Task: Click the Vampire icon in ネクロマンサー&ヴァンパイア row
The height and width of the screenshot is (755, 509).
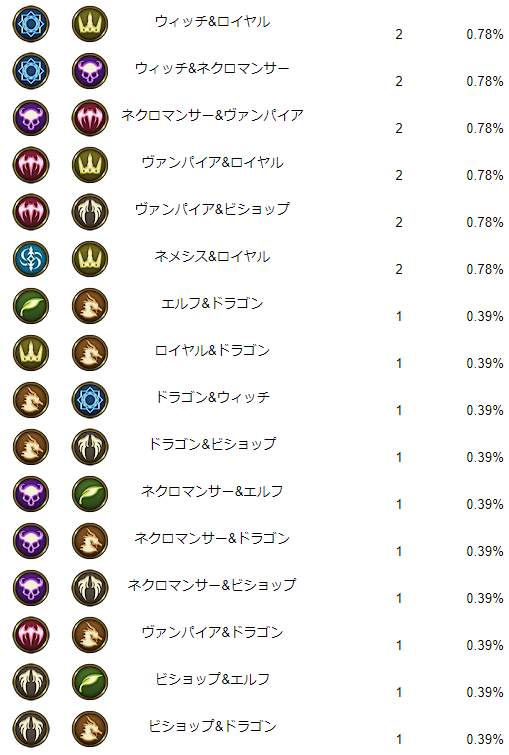Action: [x=90, y=118]
